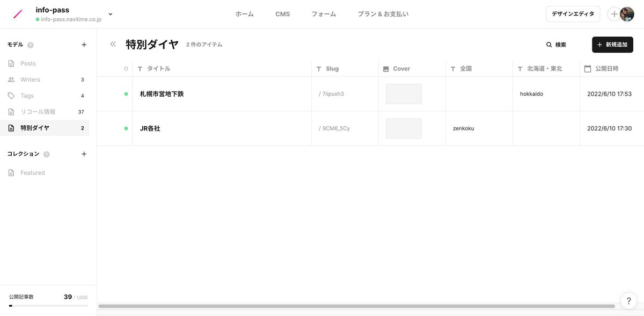644x316 pixels.
Task: Click the horizontal scrollbar under the table
Action: 356,306
